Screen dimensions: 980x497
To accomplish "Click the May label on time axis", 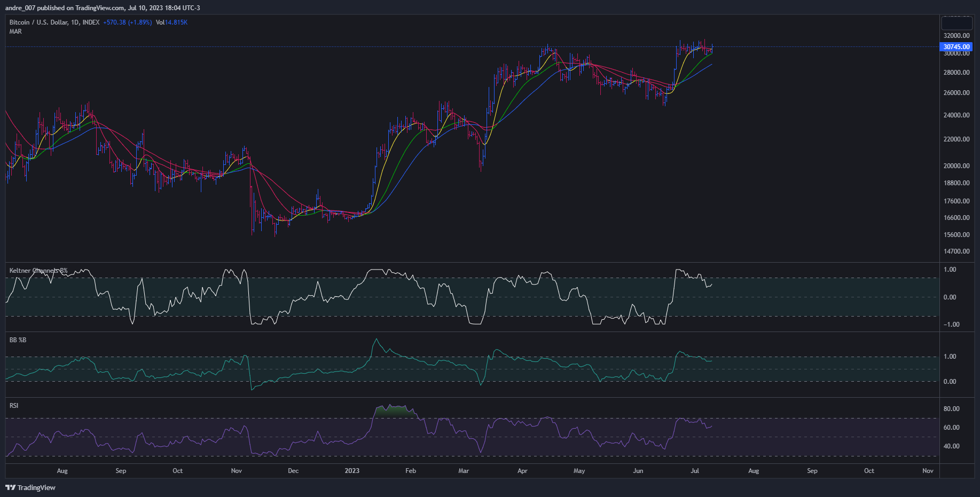I will (x=579, y=471).
